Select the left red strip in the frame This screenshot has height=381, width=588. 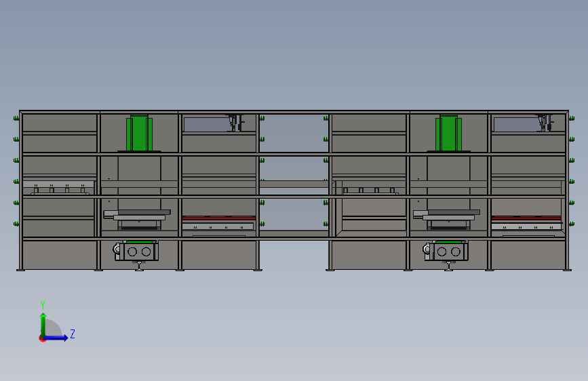(x=218, y=218)
